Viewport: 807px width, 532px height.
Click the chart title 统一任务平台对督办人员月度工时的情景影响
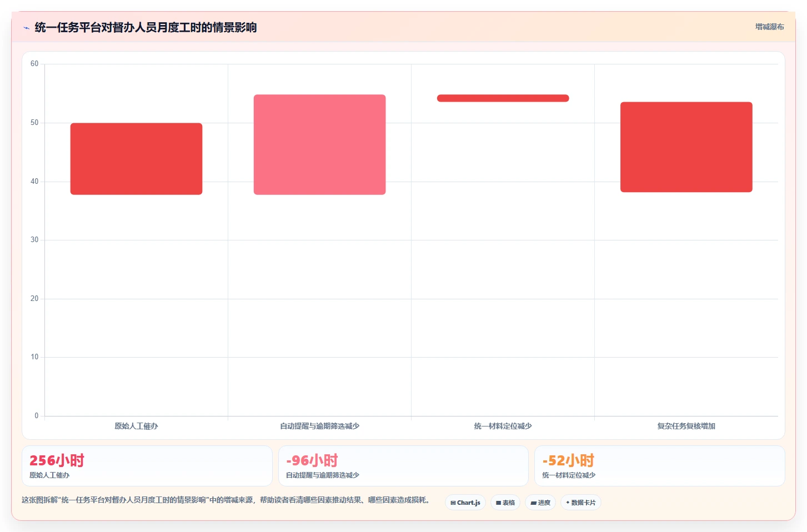click(146, 27)
